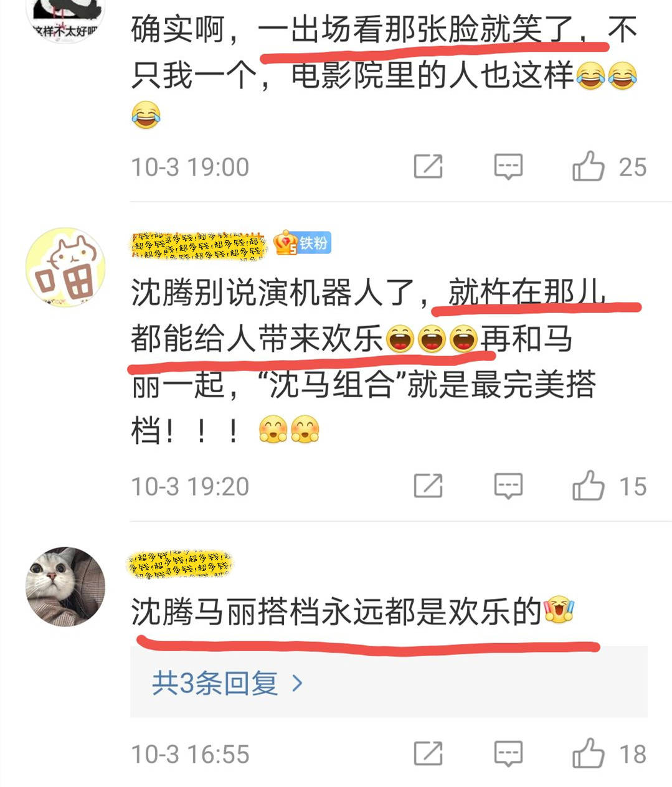Repost the comment from 10-3 19:00
Viewport: 672px width, 787px height.
pos(428,166)
